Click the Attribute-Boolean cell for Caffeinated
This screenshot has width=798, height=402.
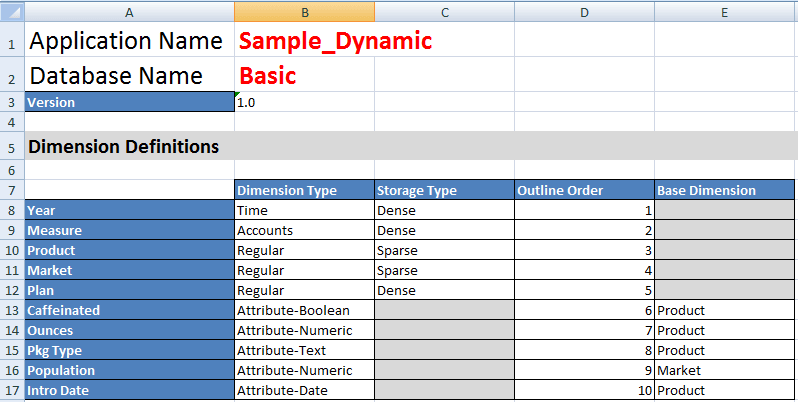click(x=304, y=310)
